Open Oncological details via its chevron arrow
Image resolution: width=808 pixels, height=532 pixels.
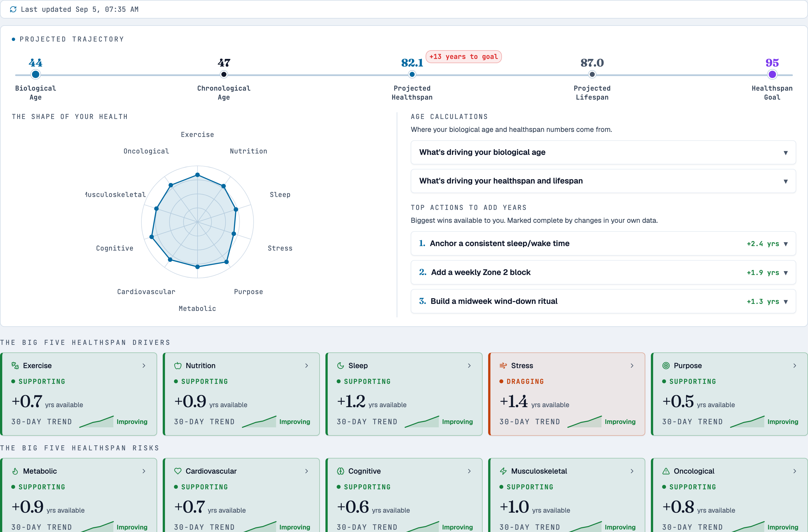point(795,471)
